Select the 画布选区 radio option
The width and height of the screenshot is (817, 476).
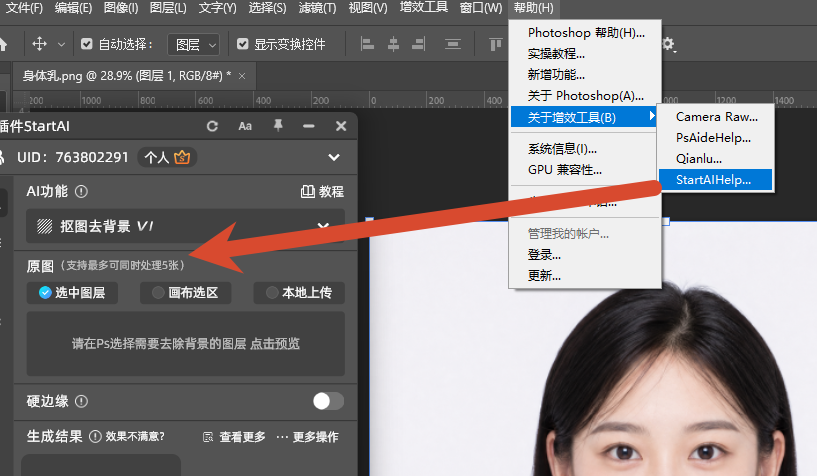[185, 293]
